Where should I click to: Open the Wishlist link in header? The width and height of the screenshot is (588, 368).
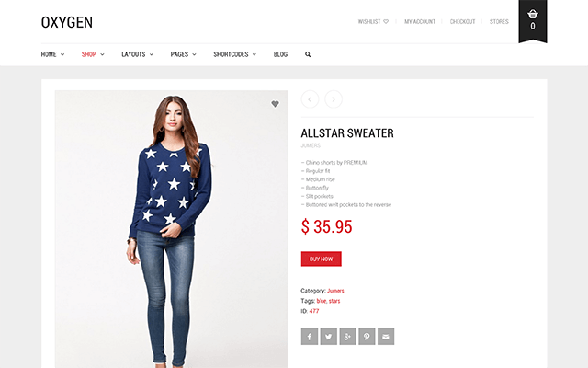373,22
